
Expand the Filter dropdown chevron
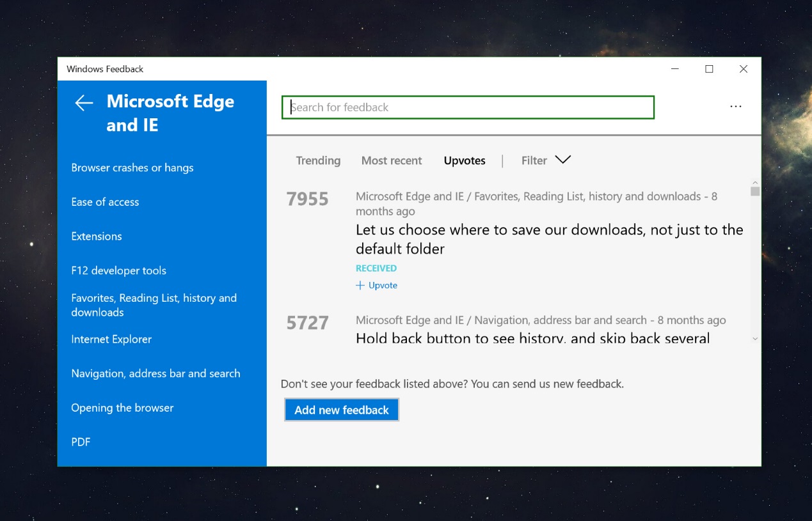pyautogui.click(x=562, y=160)
